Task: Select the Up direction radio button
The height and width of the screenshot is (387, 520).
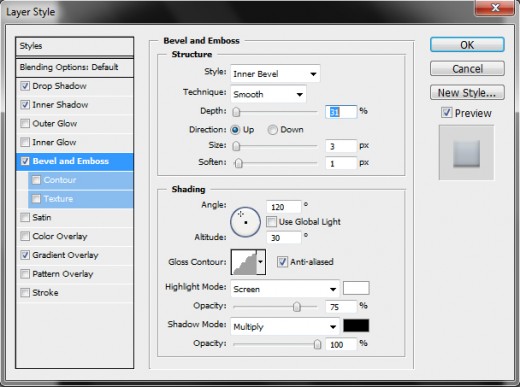Action: (235, 130)
